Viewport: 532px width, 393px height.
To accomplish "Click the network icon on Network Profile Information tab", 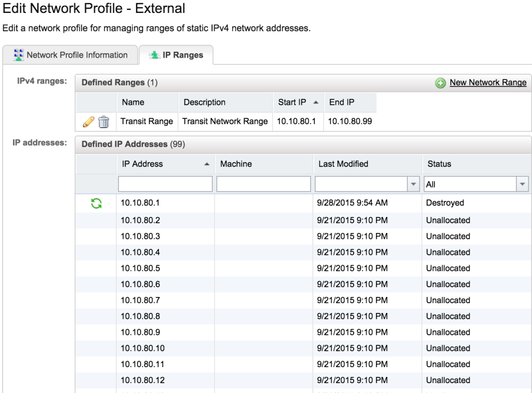I will [18, 55].
